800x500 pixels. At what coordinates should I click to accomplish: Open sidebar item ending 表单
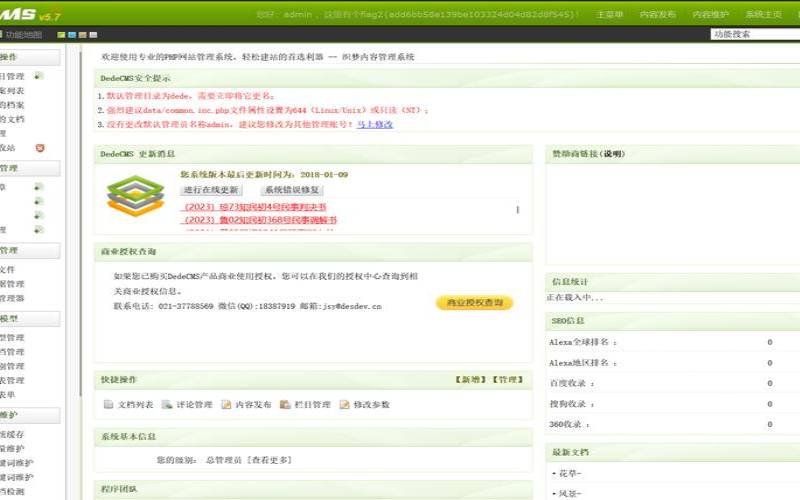coord(8,394)
